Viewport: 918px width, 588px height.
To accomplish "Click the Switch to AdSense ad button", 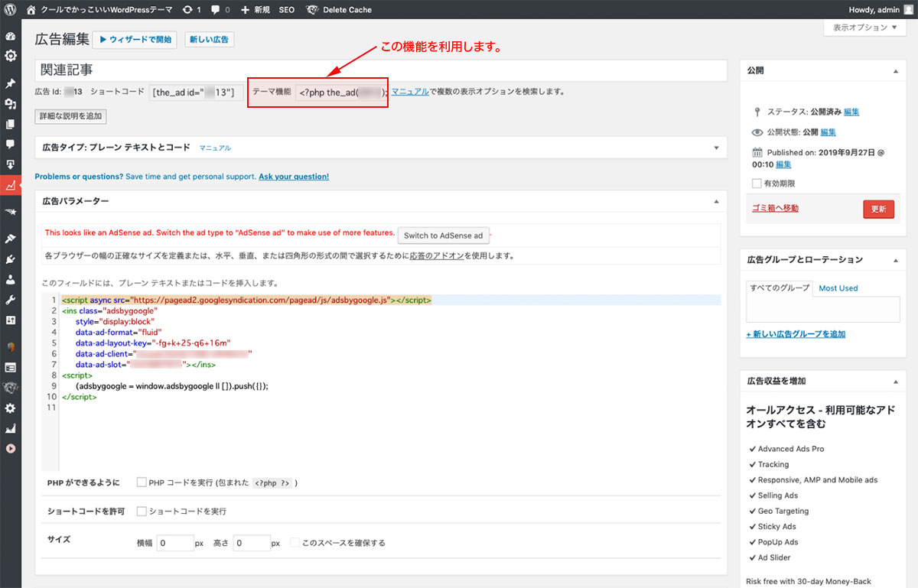I will pyautogui.click(x=444, y=236).
